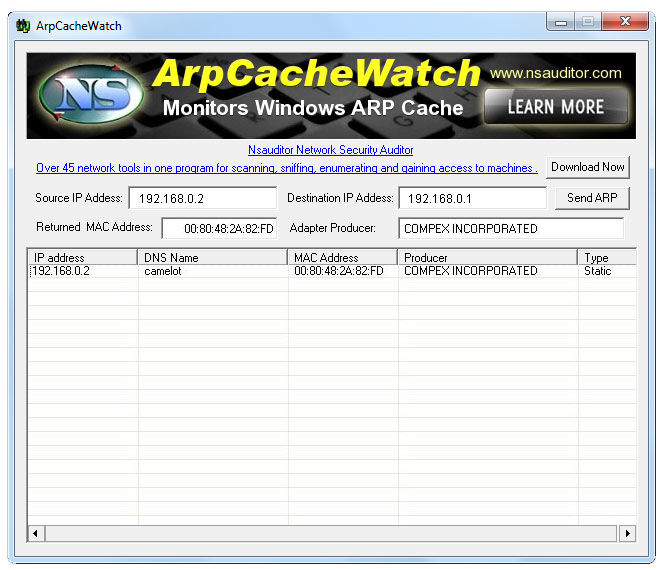This screenshot has height=570, width=670.
Task: Focus the Destination IP Address field
Action: (x=472, y=198)
